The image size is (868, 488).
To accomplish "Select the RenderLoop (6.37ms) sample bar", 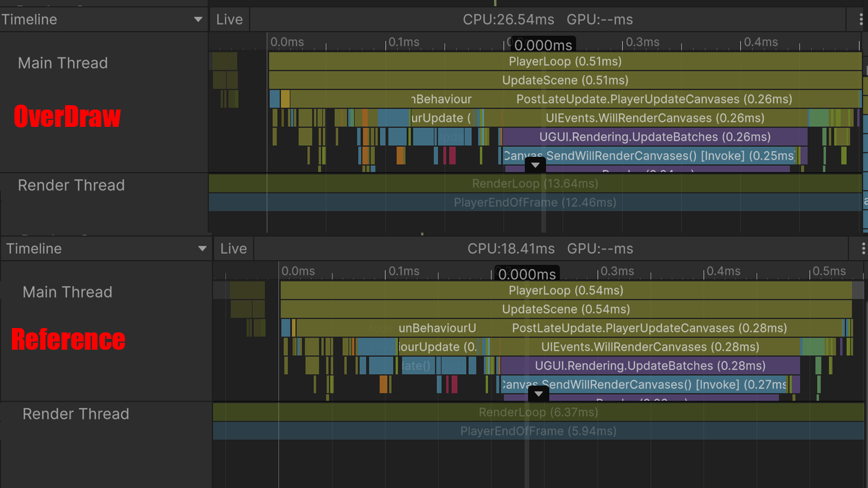I will point(538,413).
